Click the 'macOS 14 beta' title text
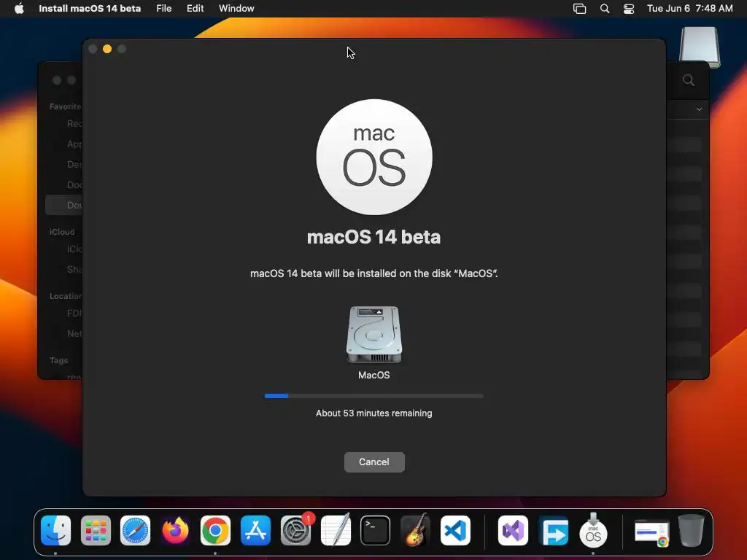 click(x=374, y=237)
